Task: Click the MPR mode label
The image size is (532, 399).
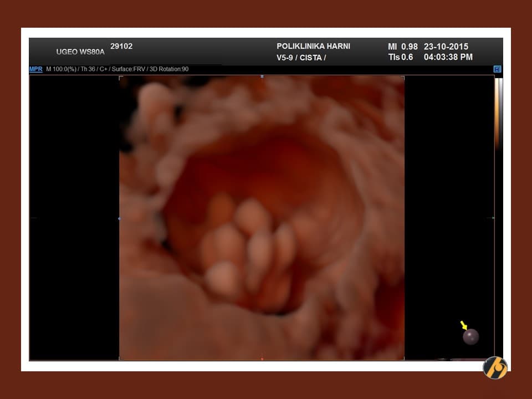Action: (35, 69)
